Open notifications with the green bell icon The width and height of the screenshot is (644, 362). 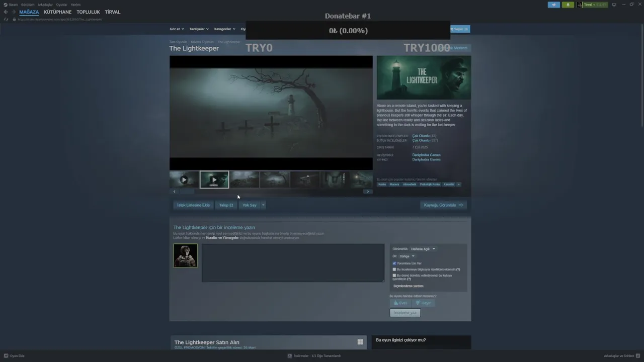point(568,5)
